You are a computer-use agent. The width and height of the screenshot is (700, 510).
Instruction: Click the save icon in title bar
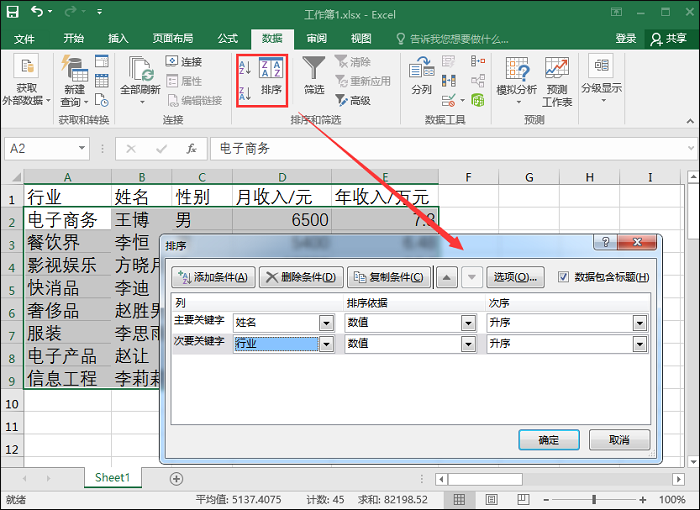(x=14, y=13)
